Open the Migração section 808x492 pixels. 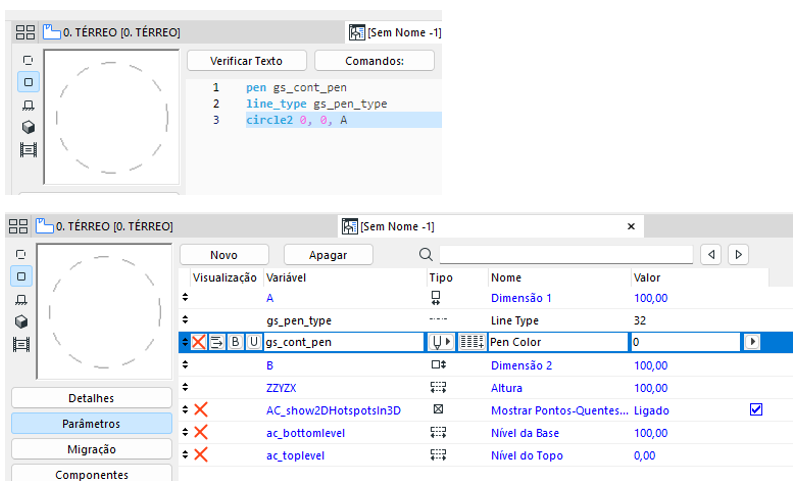coord(91,449)
